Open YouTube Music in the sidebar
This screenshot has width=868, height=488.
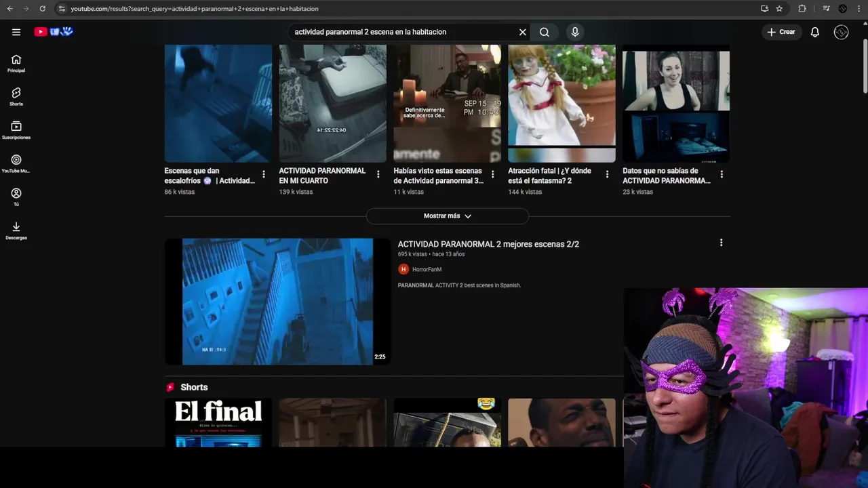tap(16, 164)
